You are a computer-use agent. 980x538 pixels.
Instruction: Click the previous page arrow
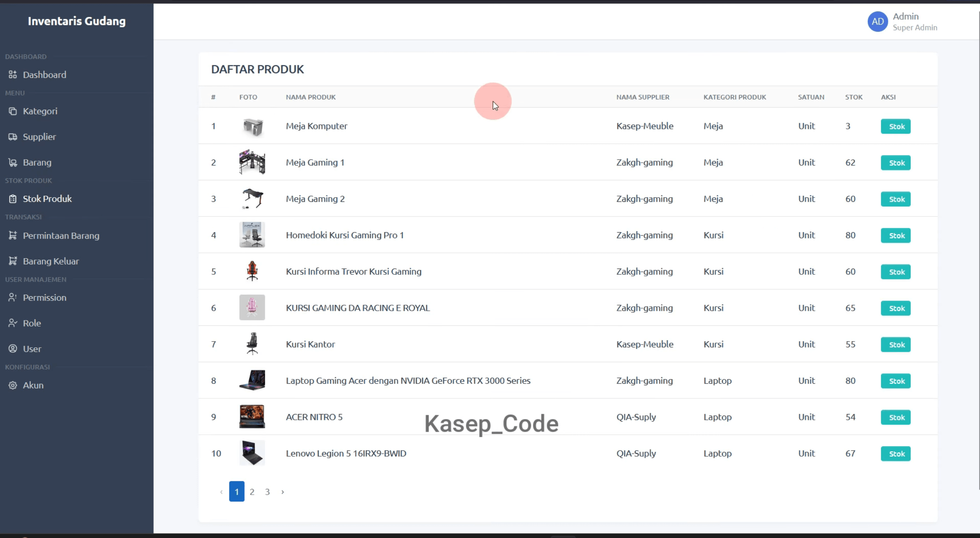(221, 492)
